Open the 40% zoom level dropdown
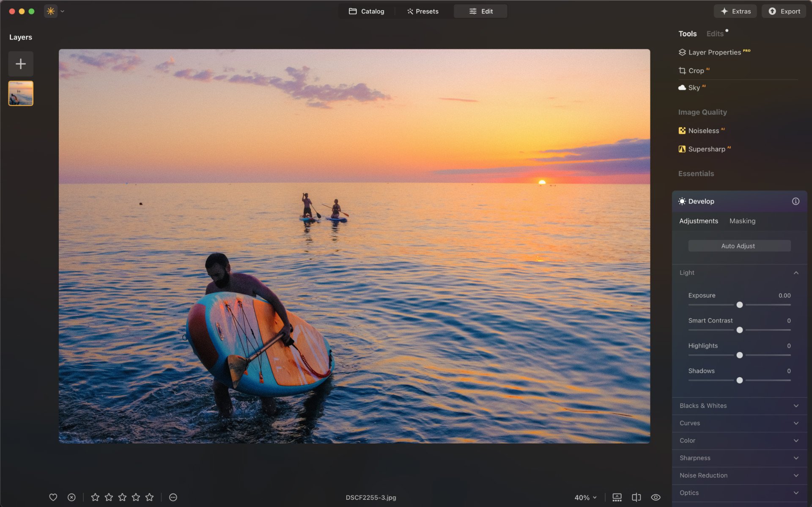Image resolution: width=812 pixels, height=507 pixels. pyautogui.click(x=585, y=498)
